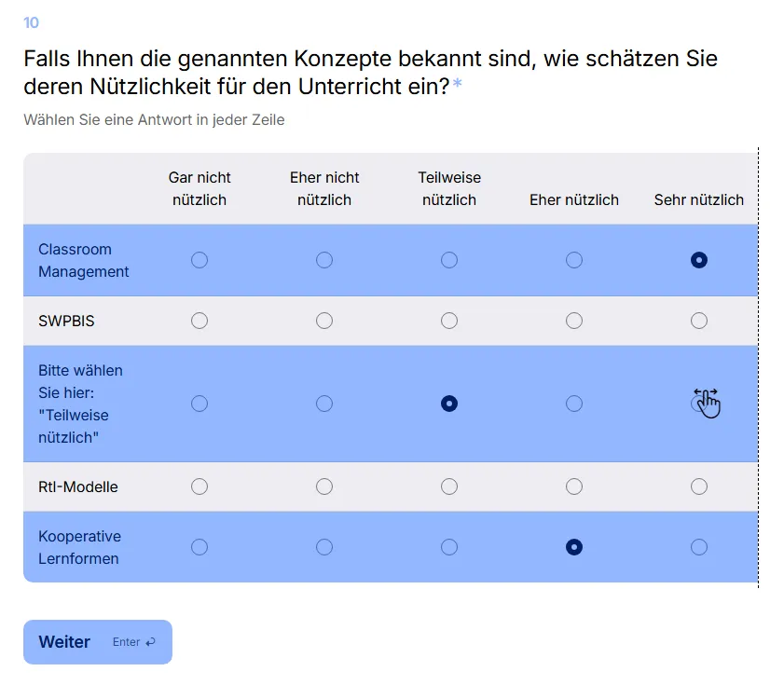Select 'Eher nicht nützlich' for RtI-Modelle
The image size is (784, 685).
coord(324,486)
